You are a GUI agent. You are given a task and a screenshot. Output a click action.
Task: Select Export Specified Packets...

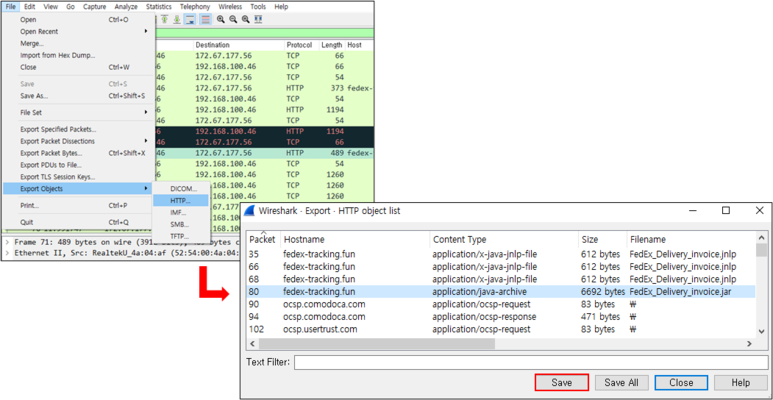click(x=79, y=129)
